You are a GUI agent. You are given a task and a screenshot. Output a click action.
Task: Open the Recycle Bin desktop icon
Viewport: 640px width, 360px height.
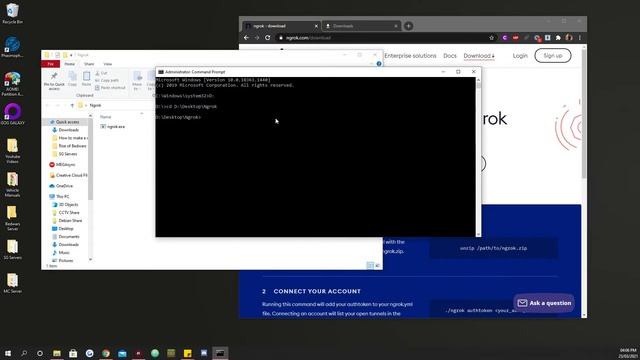point(12,13)
